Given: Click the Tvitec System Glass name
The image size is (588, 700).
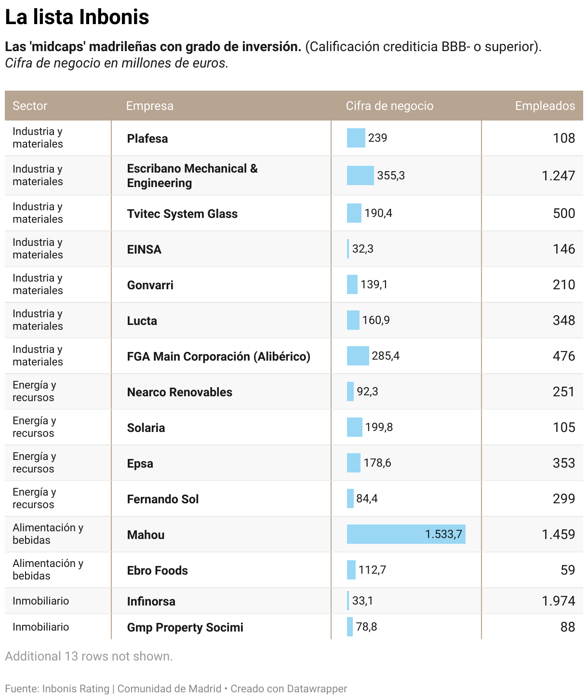Looking at the screenshot, I should [182, 214].
